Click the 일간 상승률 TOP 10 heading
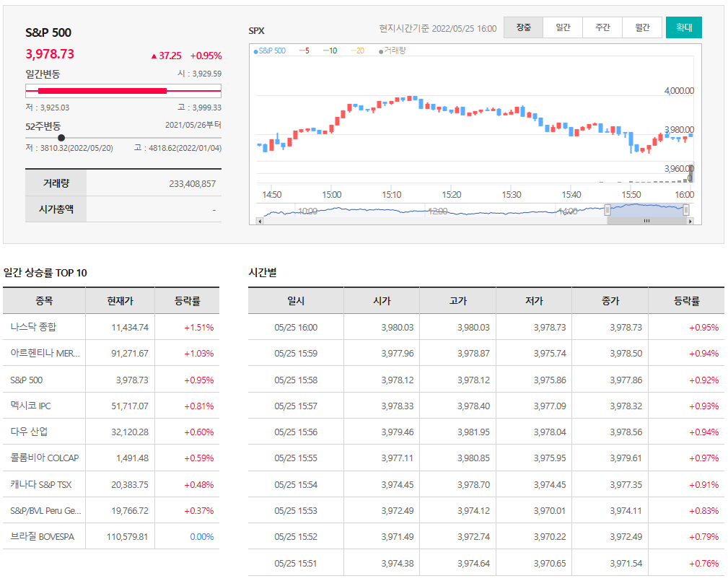Image resolution: width=728 pixels, height=581 pixels. point(45,273)
